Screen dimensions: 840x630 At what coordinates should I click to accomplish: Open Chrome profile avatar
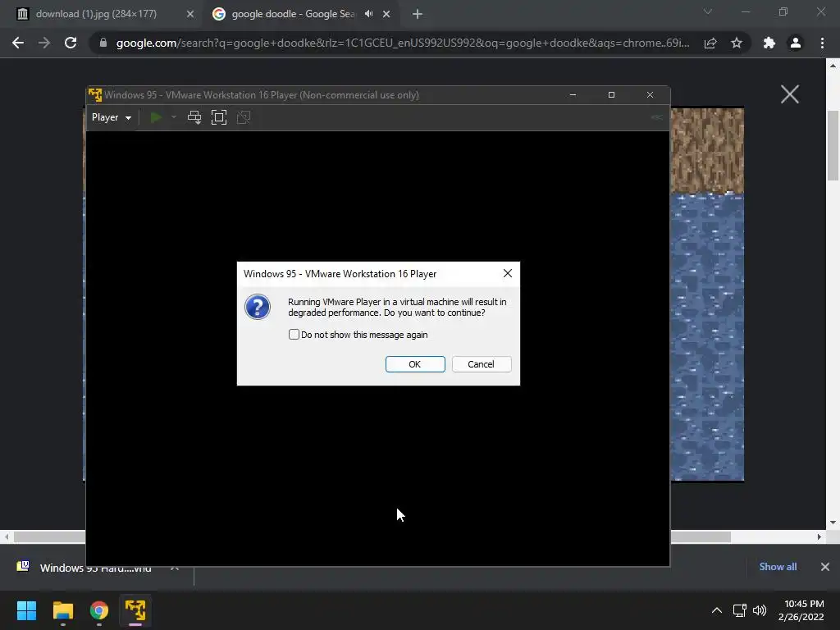tap(796, 43)
